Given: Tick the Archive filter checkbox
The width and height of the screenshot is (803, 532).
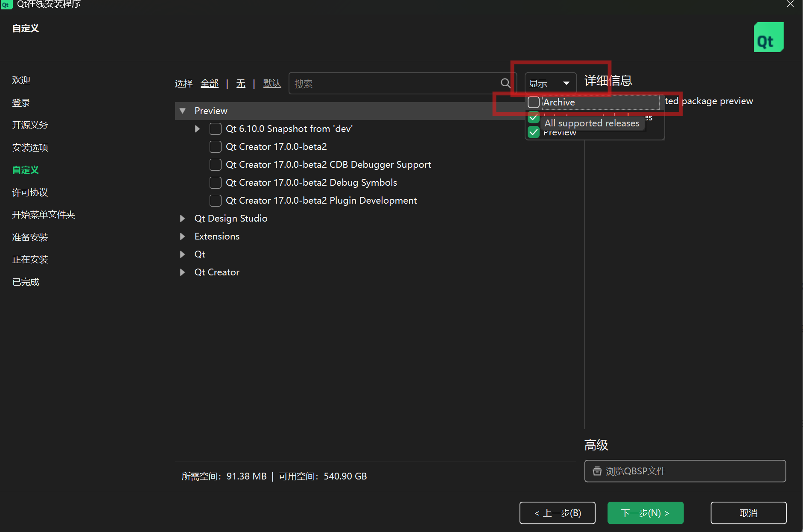Looking at the screenshot, I should coord(534,102).
